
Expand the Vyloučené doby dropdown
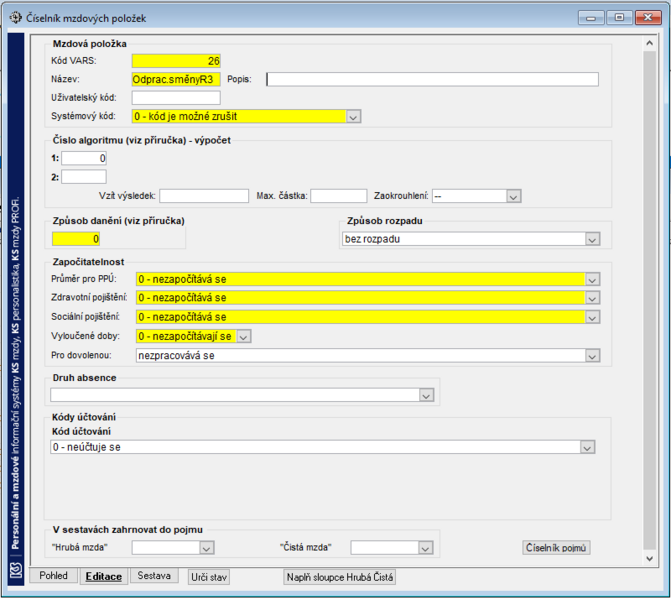tap(243, 336)
